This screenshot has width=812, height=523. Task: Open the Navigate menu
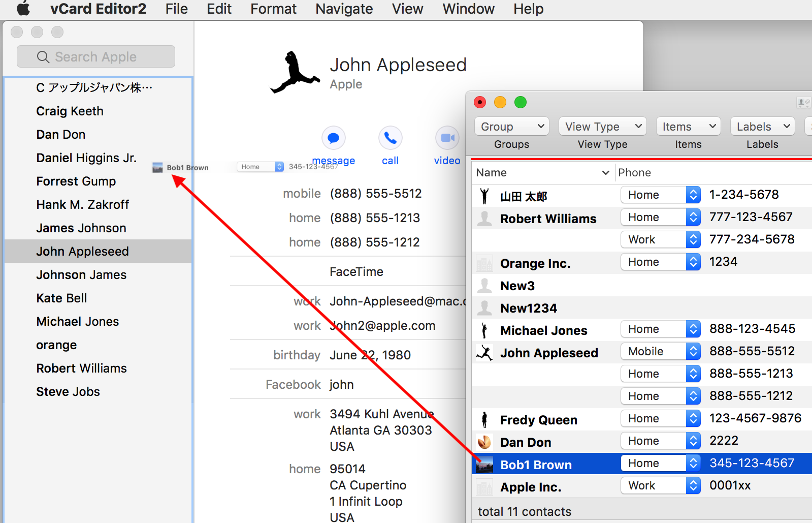pyautogui.click(x=344, y=9)
